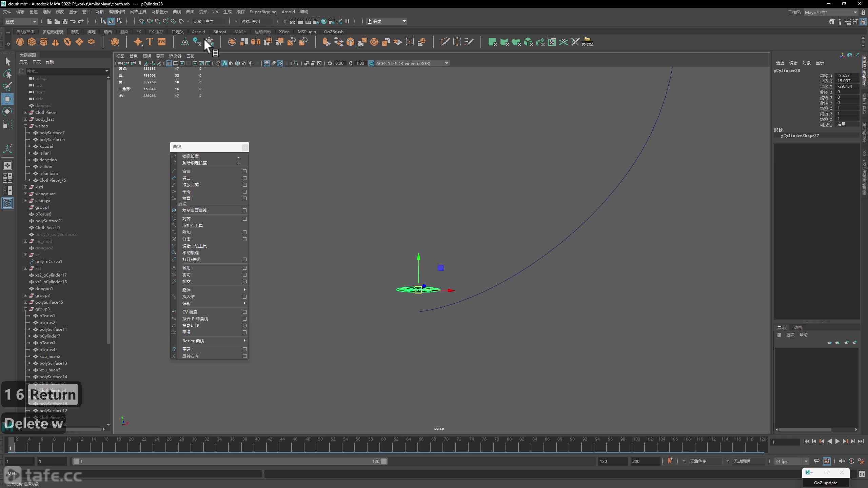Screen dimensions: 868x488
Task: Open the 建模 menu set dropdown
Action: tap(21, 21)
